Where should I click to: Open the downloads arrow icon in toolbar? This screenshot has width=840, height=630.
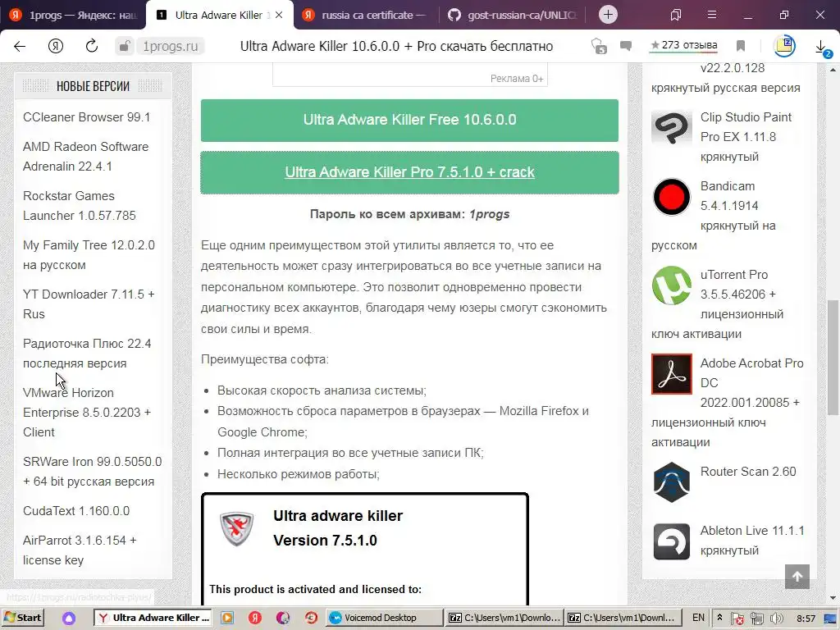coord(822,47)
